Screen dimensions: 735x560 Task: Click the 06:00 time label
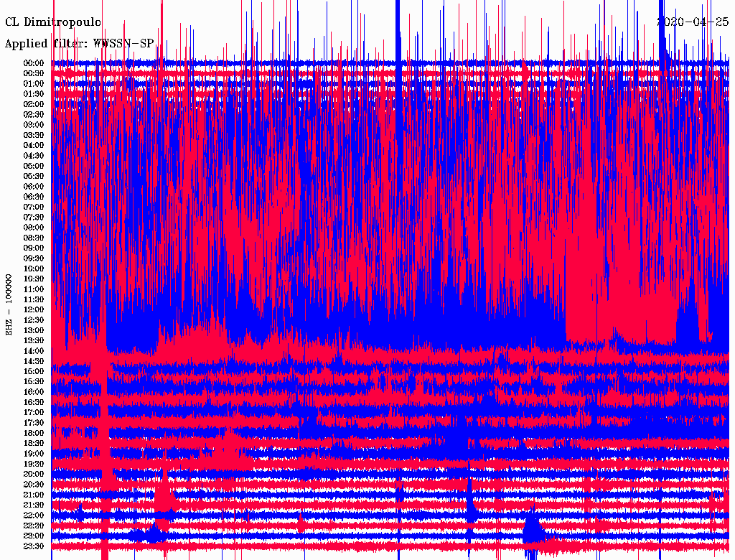pyautogui.click(x=34, y=187)
